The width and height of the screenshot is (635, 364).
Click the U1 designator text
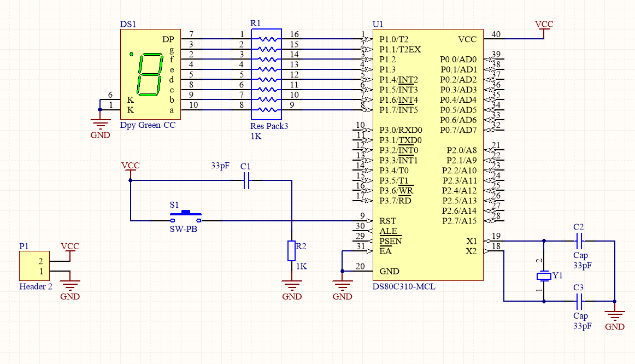tap(378, 24)
